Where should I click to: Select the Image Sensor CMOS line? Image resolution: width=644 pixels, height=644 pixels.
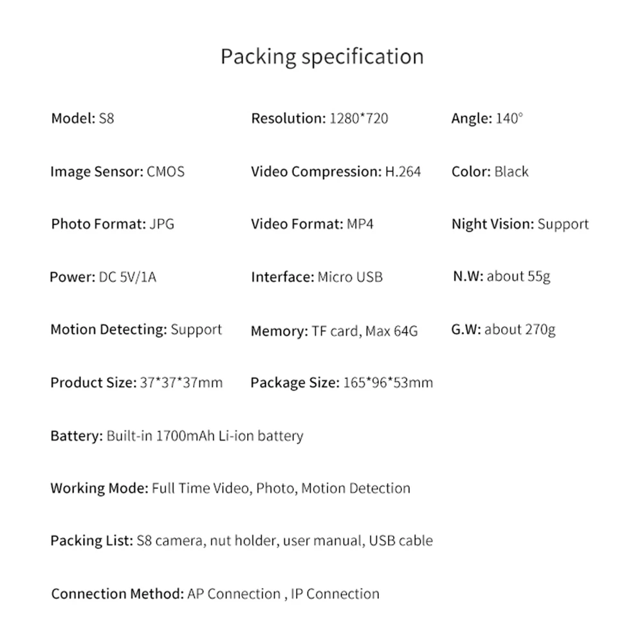(x=117, y=172)
